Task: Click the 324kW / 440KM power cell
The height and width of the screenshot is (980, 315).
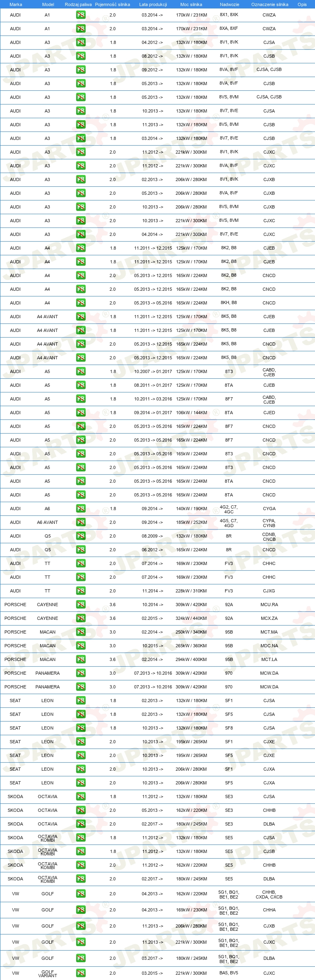Action: click(191, 618)
